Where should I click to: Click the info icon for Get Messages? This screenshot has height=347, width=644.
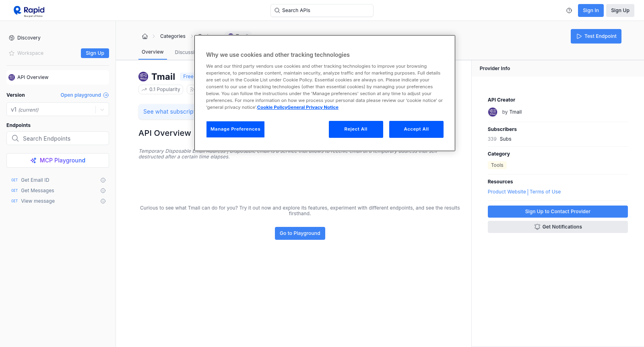[103, 191]
